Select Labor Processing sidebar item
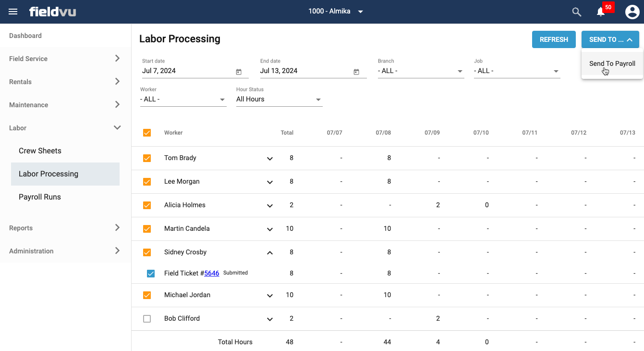The width and height of the screenshot is (644, 351). 65,174
